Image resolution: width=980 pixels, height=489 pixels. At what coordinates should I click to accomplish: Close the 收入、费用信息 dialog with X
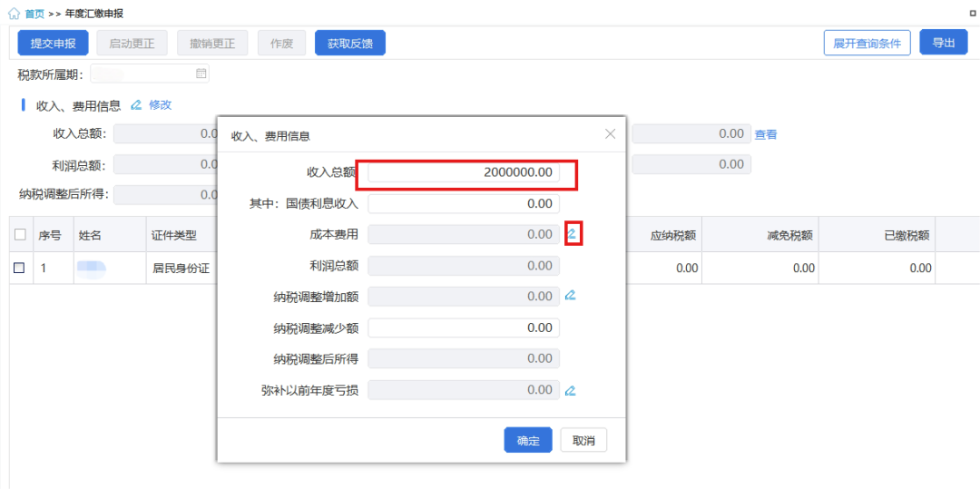[610, 134]
